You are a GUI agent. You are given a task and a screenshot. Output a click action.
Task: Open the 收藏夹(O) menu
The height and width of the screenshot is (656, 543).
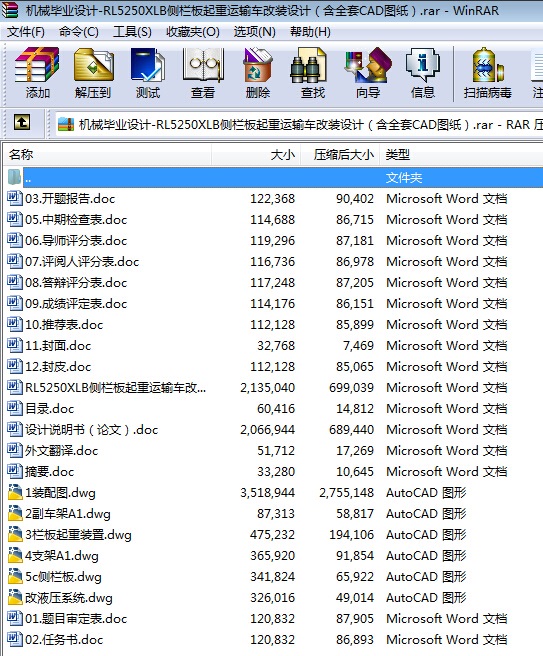[192, 32]
